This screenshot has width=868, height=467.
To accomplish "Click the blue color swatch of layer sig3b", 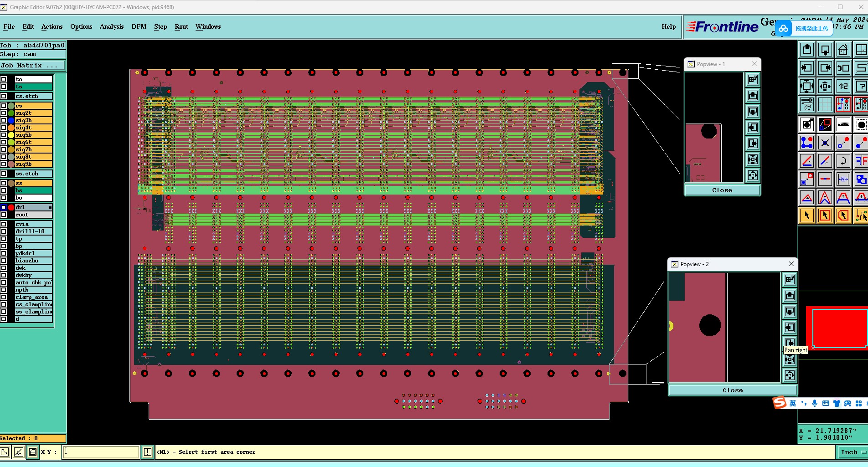I will [11, 120].
